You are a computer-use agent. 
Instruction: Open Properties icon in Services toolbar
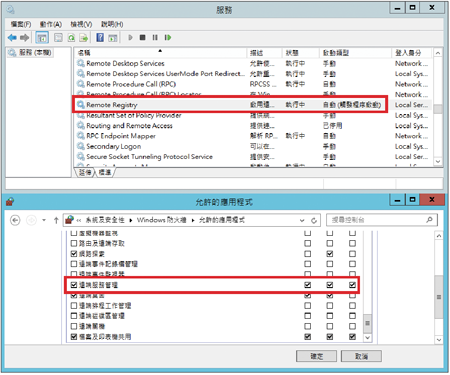click(58, 38)
